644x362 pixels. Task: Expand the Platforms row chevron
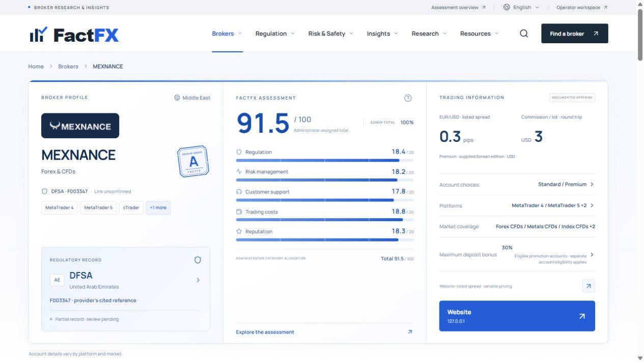(x=592, y=205)
